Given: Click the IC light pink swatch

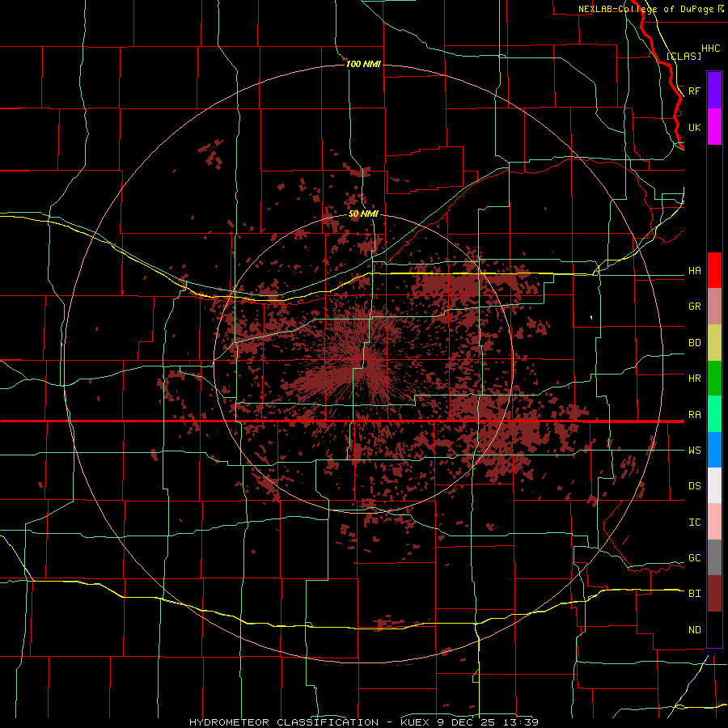Looking at the screenshot, I should coord(714,522).
